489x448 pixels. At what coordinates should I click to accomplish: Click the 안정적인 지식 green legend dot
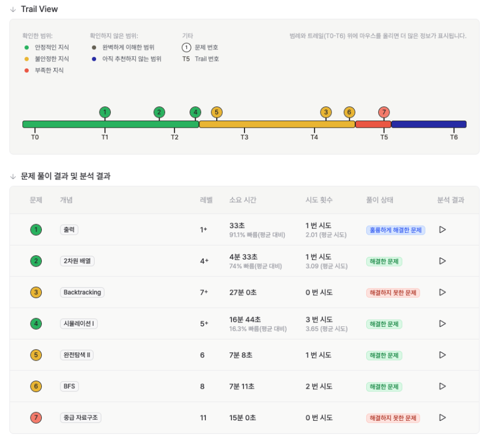click(x=27, y=47)
